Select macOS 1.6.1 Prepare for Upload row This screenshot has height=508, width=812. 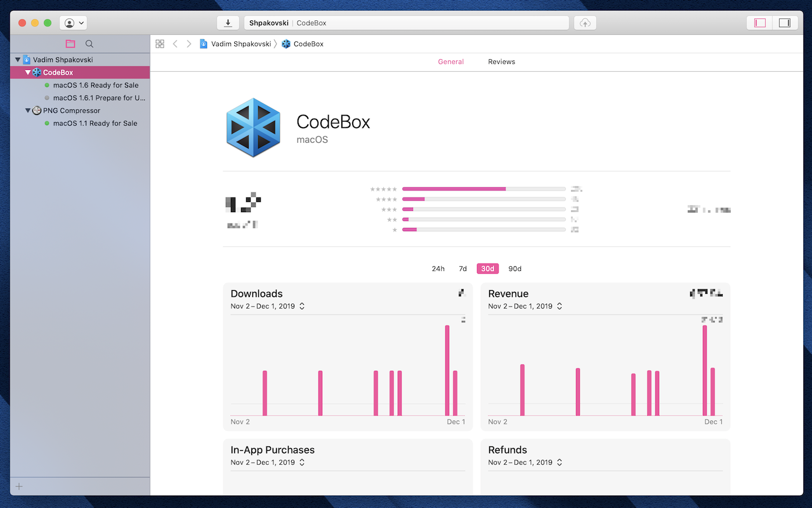[x=80, y=98]
